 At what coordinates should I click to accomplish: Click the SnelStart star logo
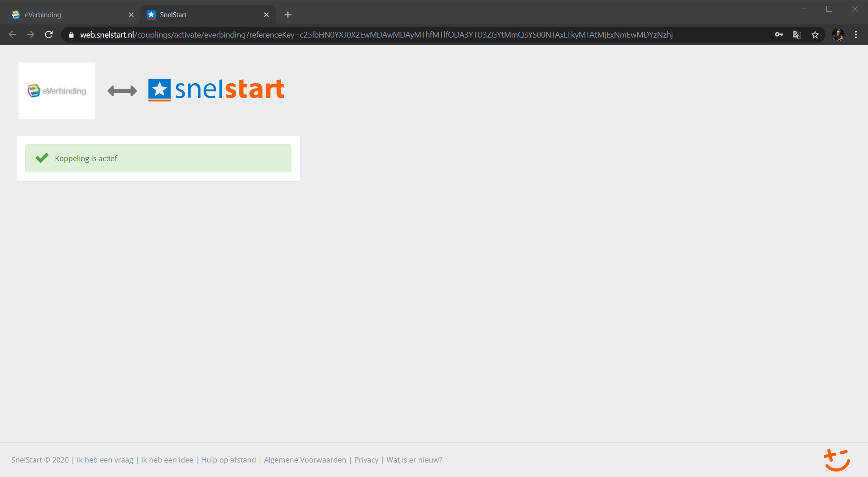tap(159, 90)
